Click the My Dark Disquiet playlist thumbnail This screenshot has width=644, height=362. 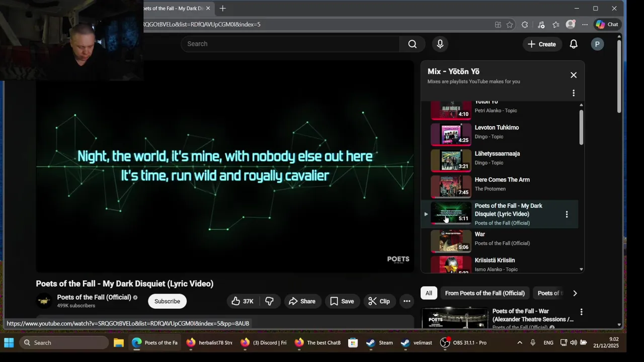click(451, 214)
